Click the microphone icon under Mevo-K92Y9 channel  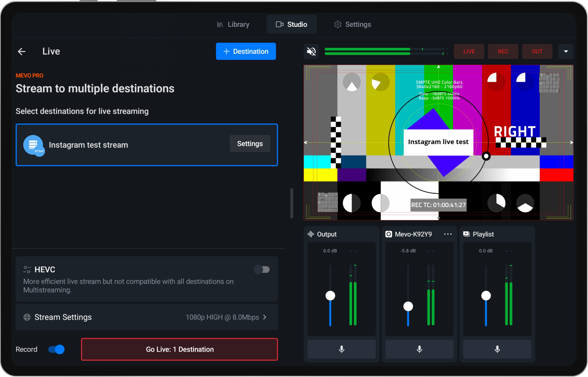click(x=419, y=349)
